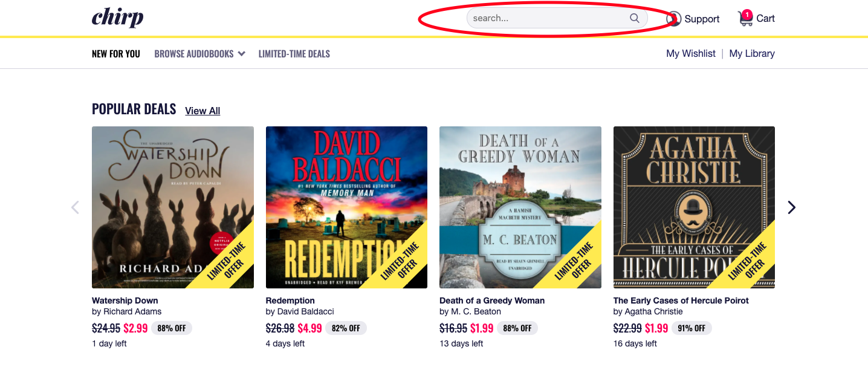
Task: Click The Early Cases of Hercule Poirot title
Action: [x=681, y=300]
